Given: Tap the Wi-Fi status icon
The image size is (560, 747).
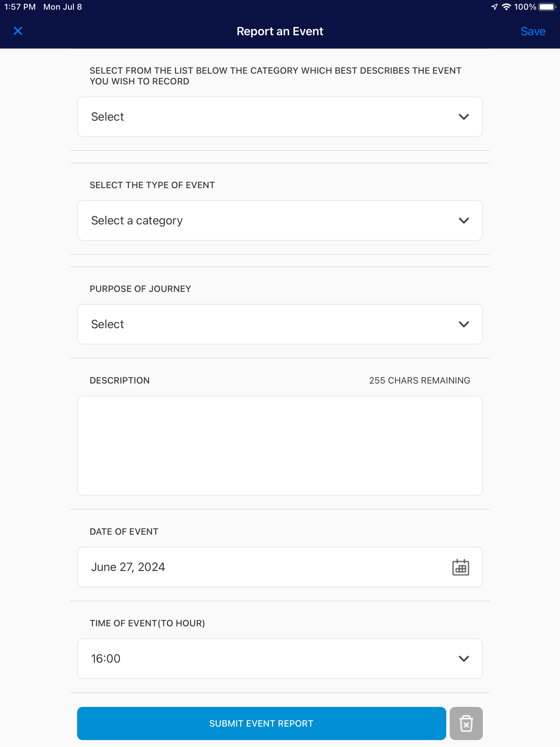Looking at the screenshot, I should click(506, 7).
